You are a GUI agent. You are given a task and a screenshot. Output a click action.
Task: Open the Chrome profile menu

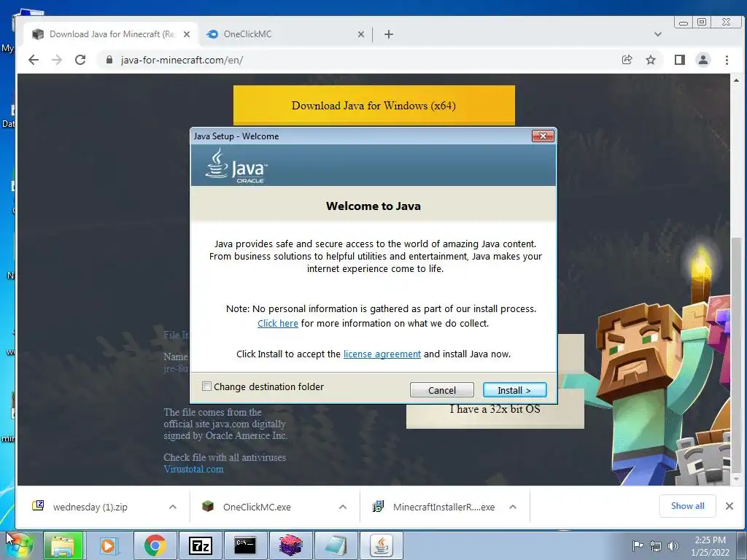703,60
